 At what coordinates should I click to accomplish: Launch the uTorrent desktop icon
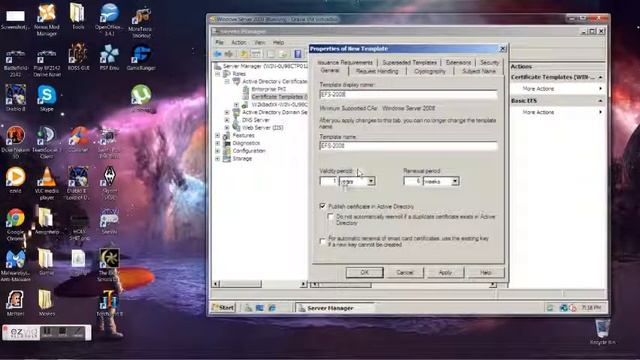141,98
